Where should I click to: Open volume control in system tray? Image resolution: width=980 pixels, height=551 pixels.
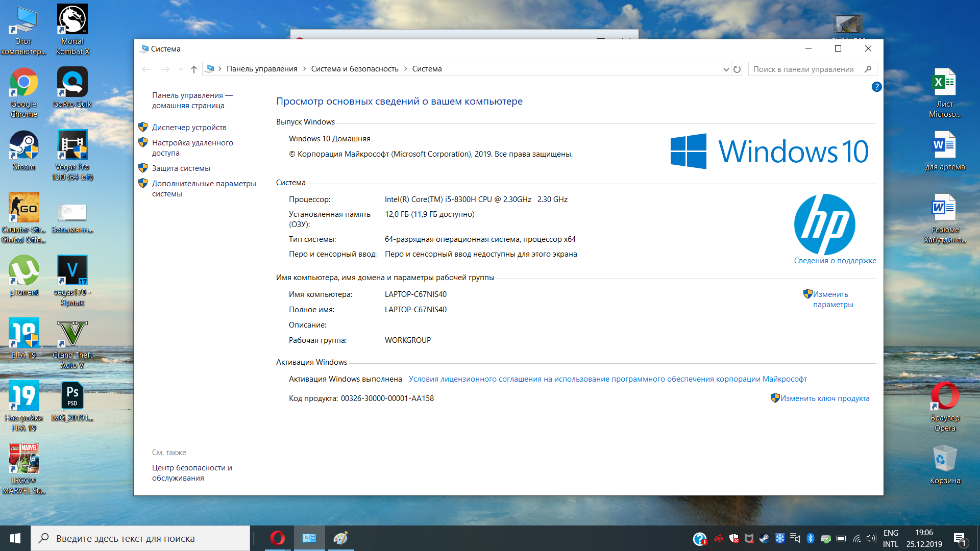point(871,538)
